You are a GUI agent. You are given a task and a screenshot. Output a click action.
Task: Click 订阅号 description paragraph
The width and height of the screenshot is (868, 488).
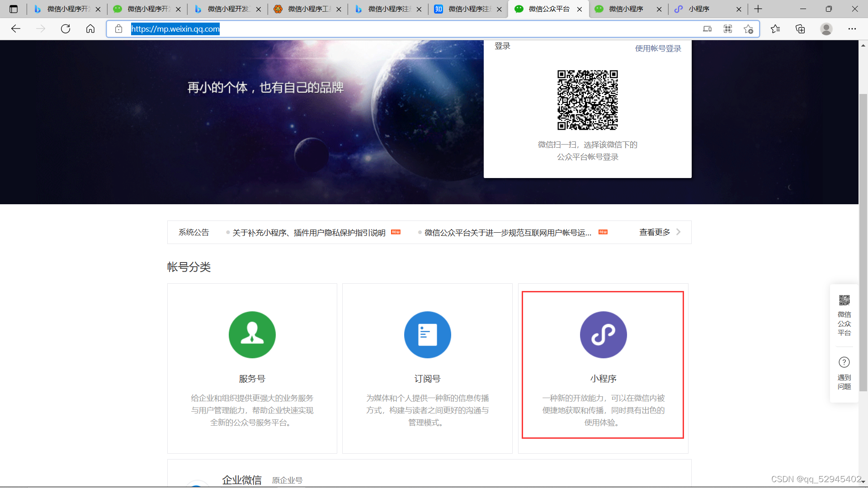pyautogui.click(x=428, y=410)
